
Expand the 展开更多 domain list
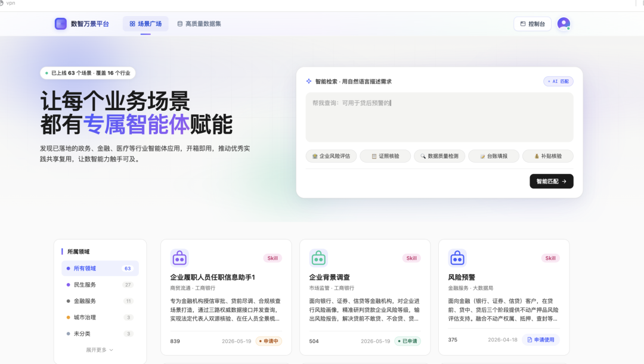100,350
